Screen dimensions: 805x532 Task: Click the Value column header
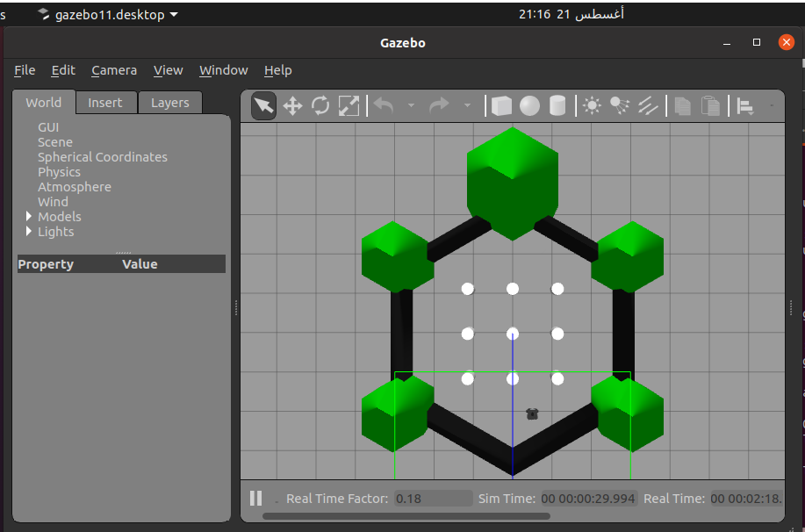[x=140, y=264]
